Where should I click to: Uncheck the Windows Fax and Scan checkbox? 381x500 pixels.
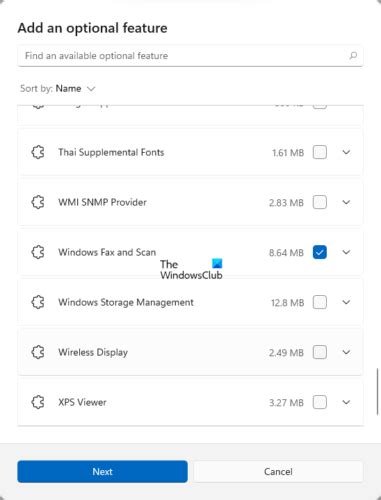tap(320, 252)
